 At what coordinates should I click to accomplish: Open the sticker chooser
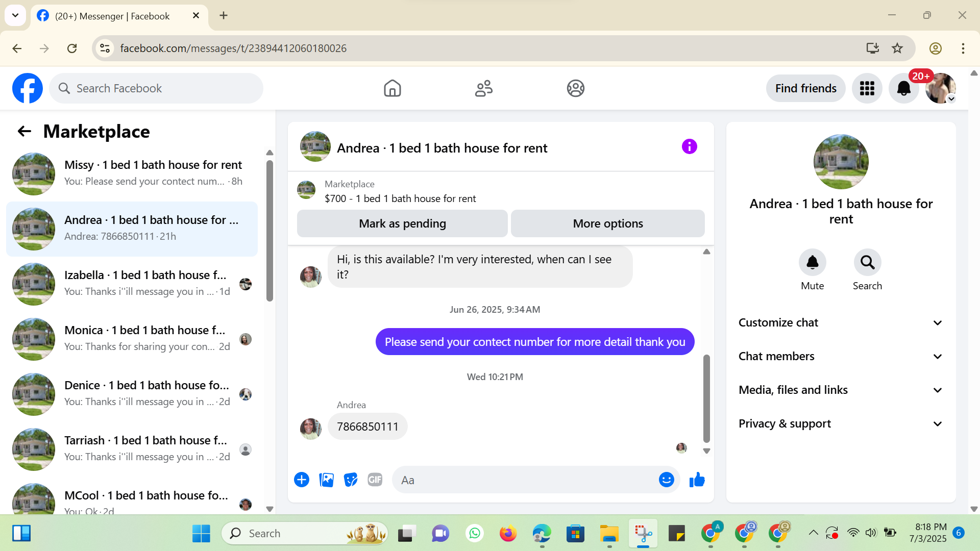pyautogui.click(x=351, y=480)
